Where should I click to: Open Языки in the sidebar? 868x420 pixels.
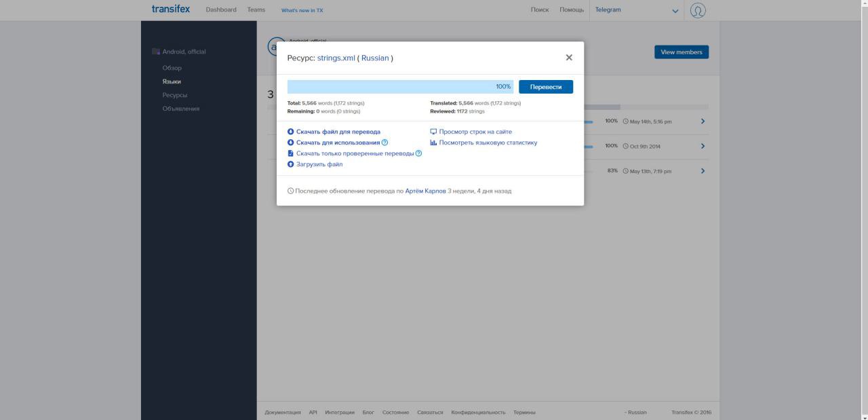(x=172, y=81)
